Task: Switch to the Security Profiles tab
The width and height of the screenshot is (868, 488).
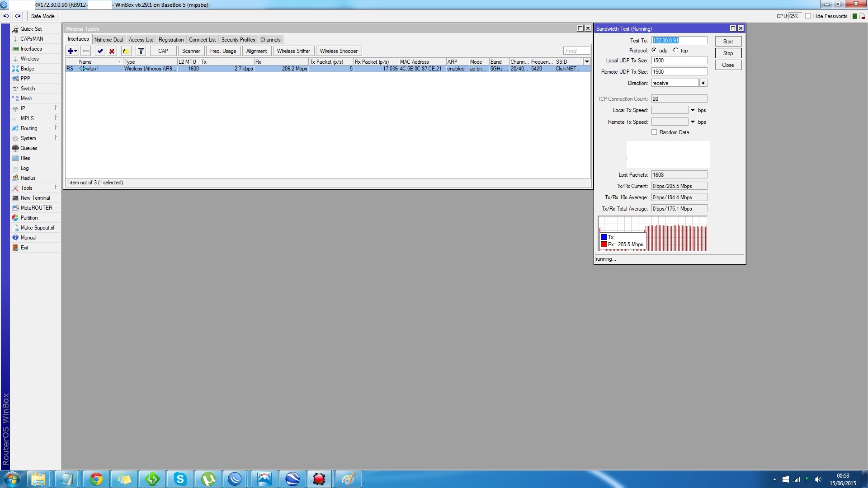Action: tap(238, 40)
